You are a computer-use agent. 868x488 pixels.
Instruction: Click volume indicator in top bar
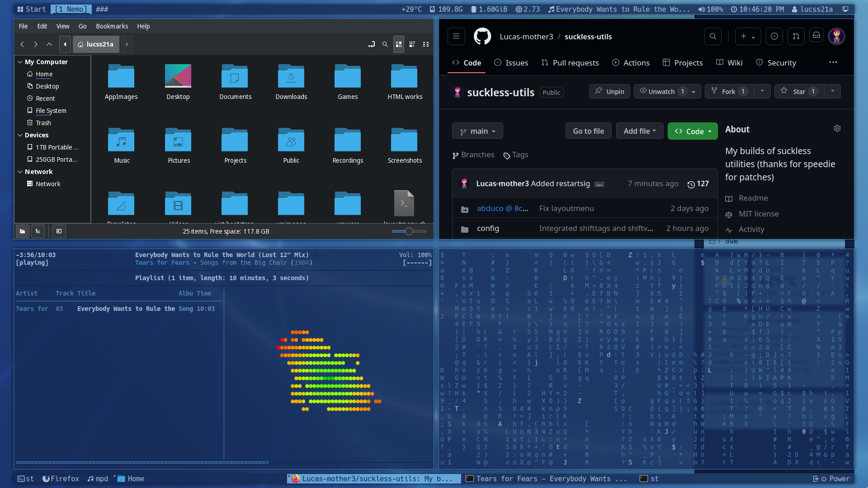[710, 9]
